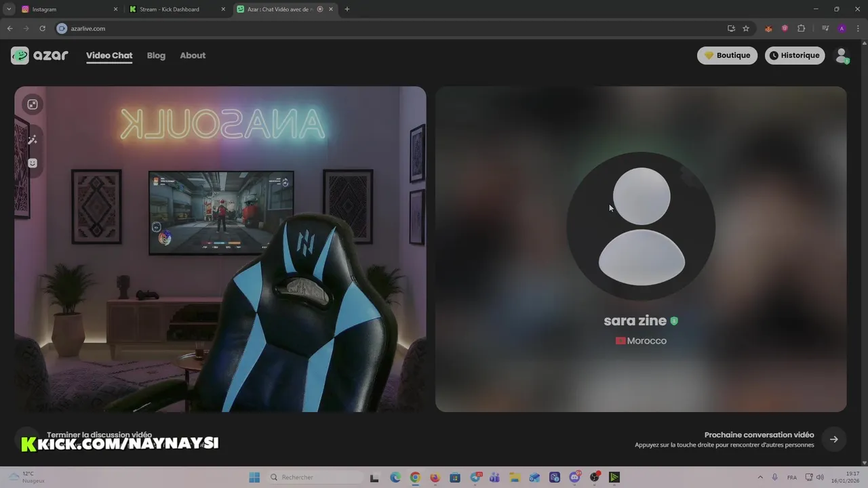Open the Blog page
The height and width of the screenshot is (488, 868).
[156, 56]
